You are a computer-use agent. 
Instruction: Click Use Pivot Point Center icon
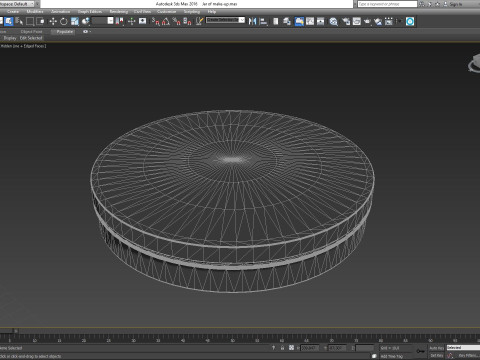(119, 21)
